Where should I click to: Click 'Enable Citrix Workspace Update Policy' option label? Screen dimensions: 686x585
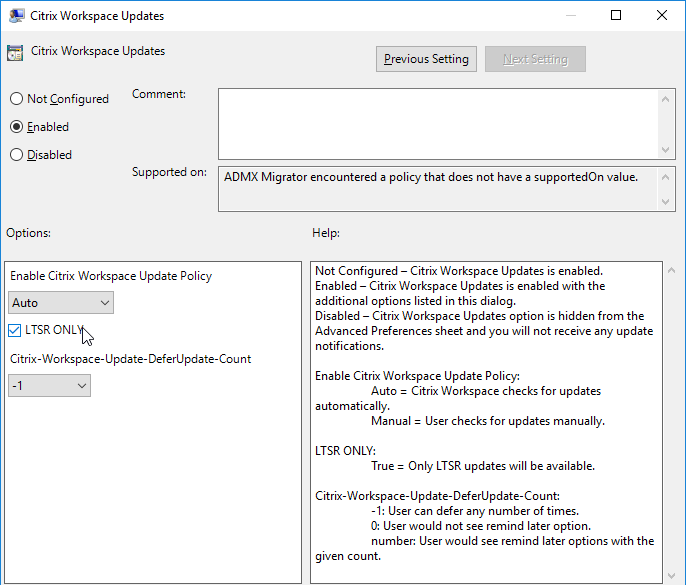[111, 276]
